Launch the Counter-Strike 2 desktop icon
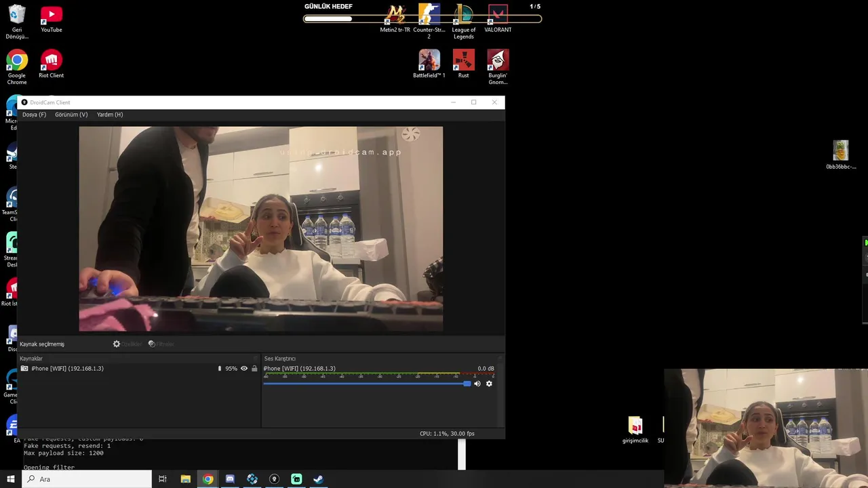Screen dimensions: 868x488 429,22
